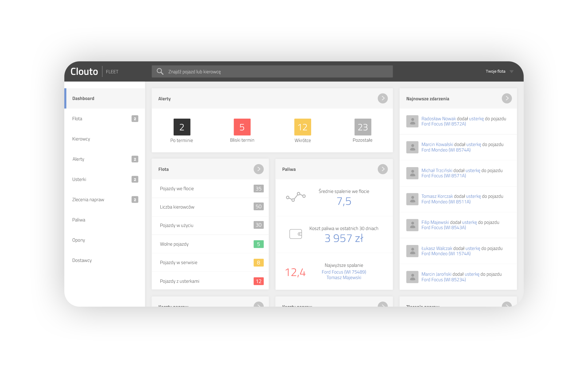This screenshot has height=368, width=588.
Task: Click average consumption graph icon
Action: point(296,197)
